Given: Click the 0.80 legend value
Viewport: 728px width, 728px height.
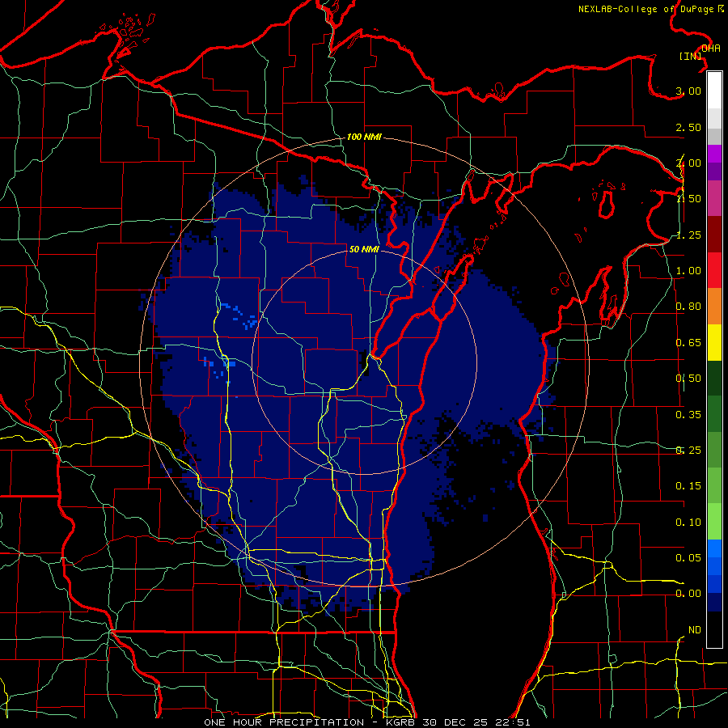Looking at the screenshot, I should pos(688,307).
